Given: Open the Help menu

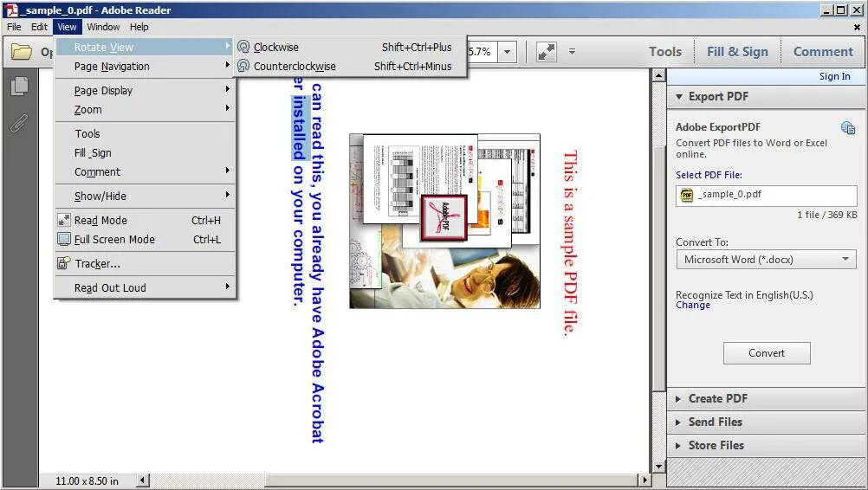Looking at the screenshot, I should [139, 27].
